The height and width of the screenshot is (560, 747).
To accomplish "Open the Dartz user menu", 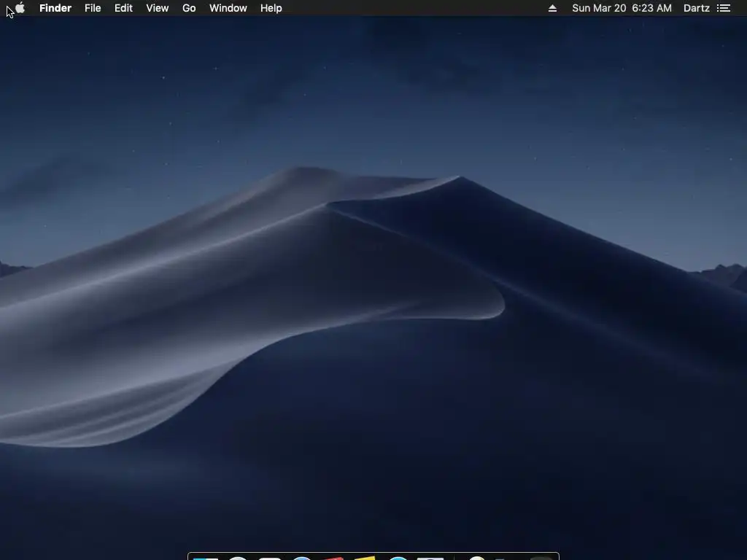I will pyautogui.click(x=697, y=8).
